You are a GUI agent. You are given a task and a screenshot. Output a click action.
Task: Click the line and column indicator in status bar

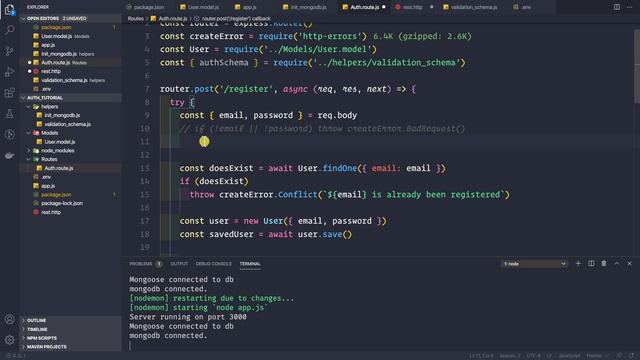pos(481,356)
